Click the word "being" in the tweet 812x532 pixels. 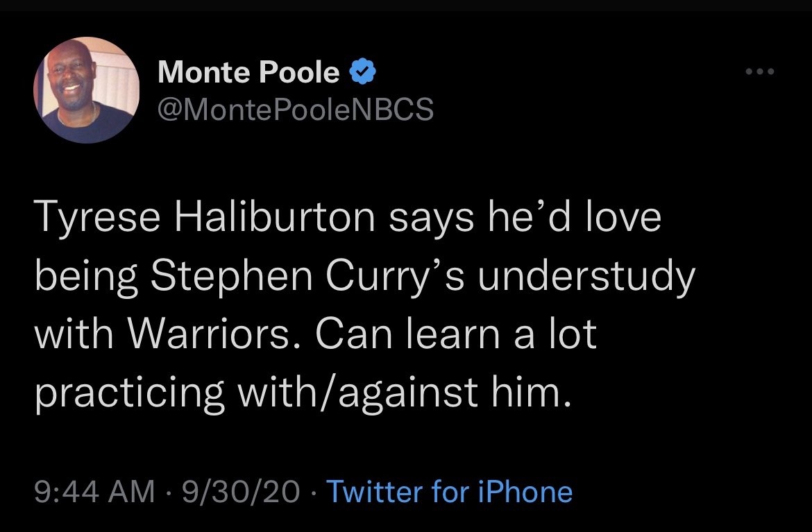point(85,277)
